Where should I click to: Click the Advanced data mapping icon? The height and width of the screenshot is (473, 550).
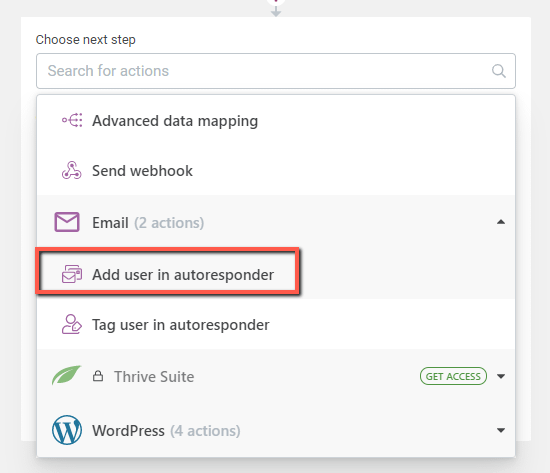point(72,120)
